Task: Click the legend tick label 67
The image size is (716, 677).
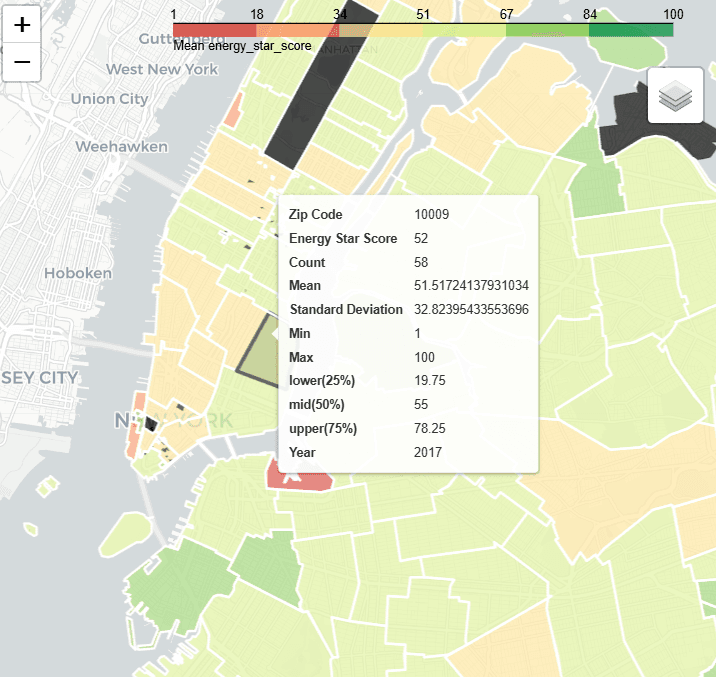Action: 506,15
